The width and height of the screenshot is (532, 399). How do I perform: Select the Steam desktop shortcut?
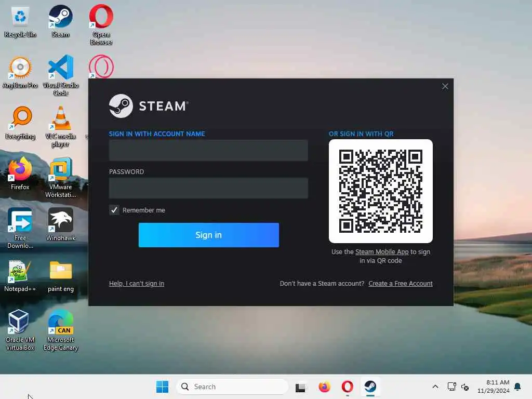tap(60, 21)
